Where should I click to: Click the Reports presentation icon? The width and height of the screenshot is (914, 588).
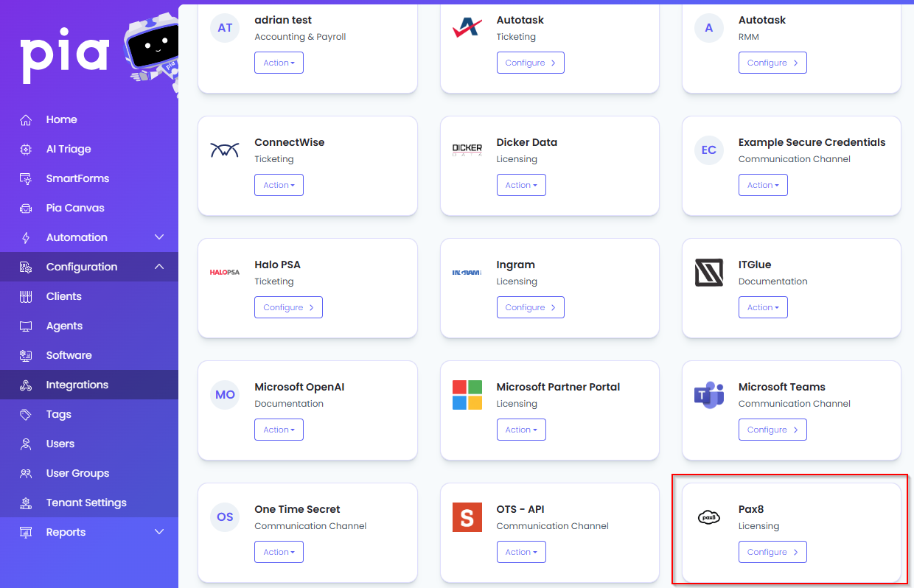click(26, 532)
